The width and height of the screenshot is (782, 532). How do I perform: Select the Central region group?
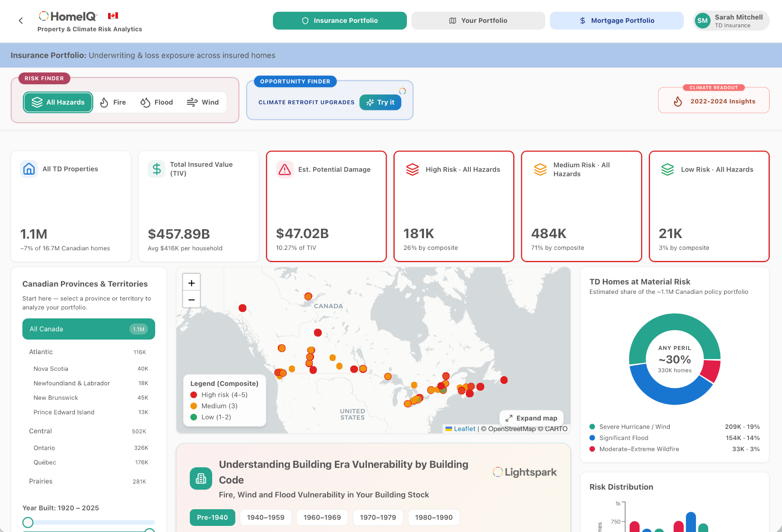89,431
